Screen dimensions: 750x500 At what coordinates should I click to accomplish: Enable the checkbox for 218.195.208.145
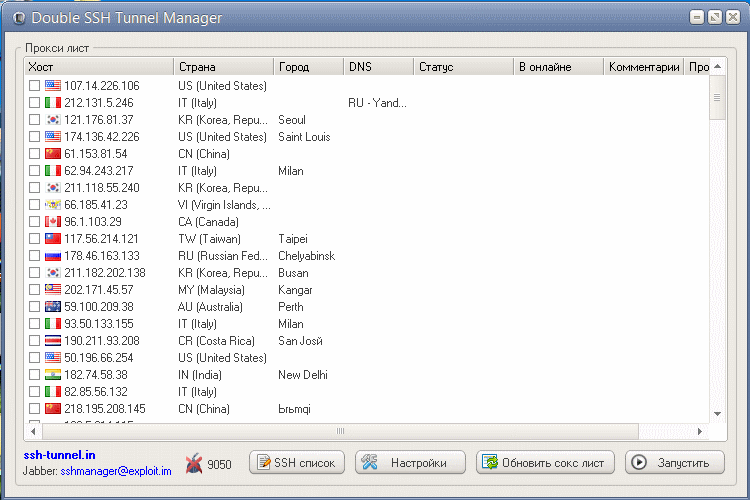[34, 409]
